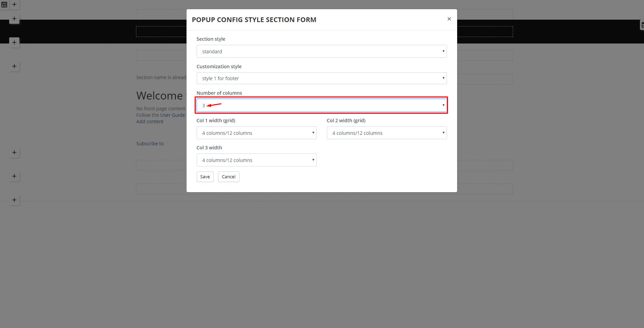Click the Cancel button
644x328 pixels.
[229, 177]
